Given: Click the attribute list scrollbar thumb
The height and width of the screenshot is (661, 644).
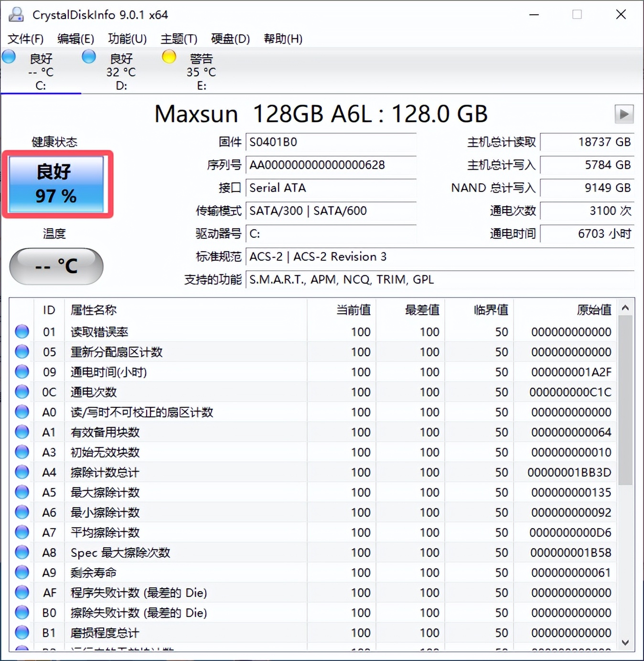Looking at the screenshot, I should coord(625,400).
